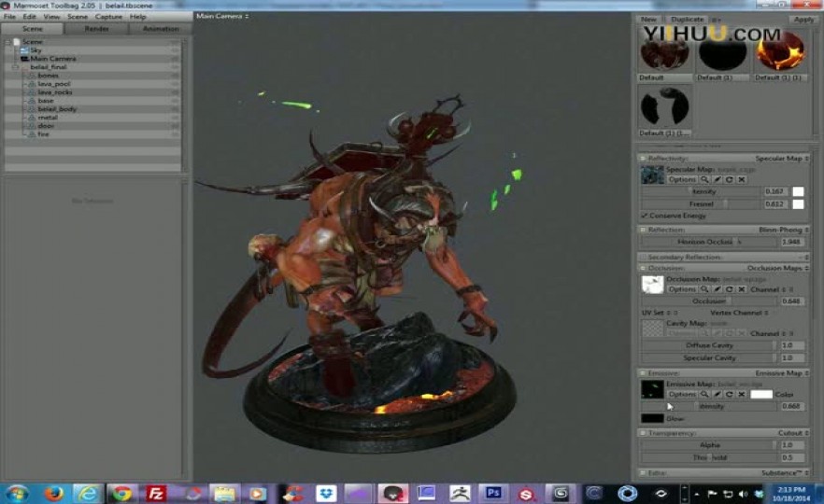This screenshot has width=824, height=504.
Task: Reload the Specular Map texture
Action: click(x=730, y=179)
